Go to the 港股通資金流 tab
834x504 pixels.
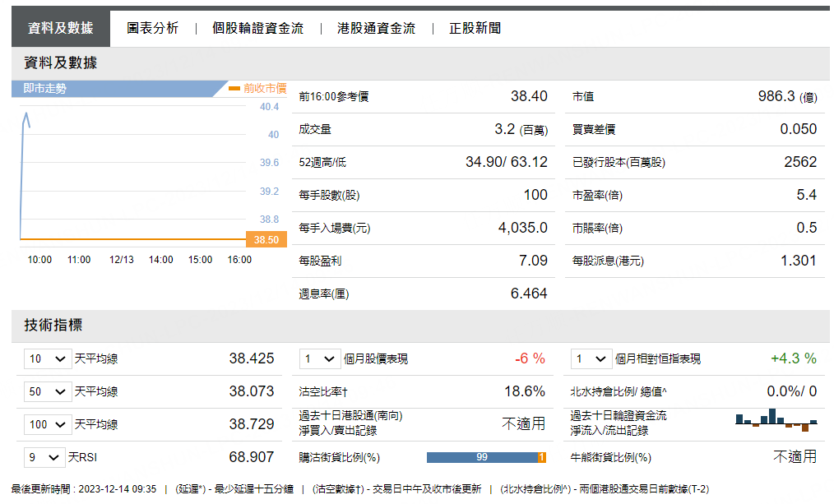(x=376, y=28)
